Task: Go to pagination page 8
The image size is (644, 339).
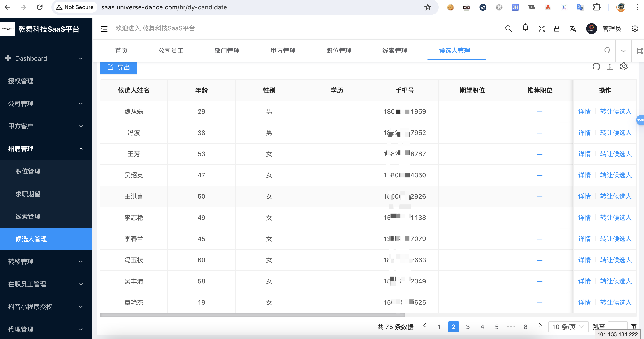Action: pos(526,327)
